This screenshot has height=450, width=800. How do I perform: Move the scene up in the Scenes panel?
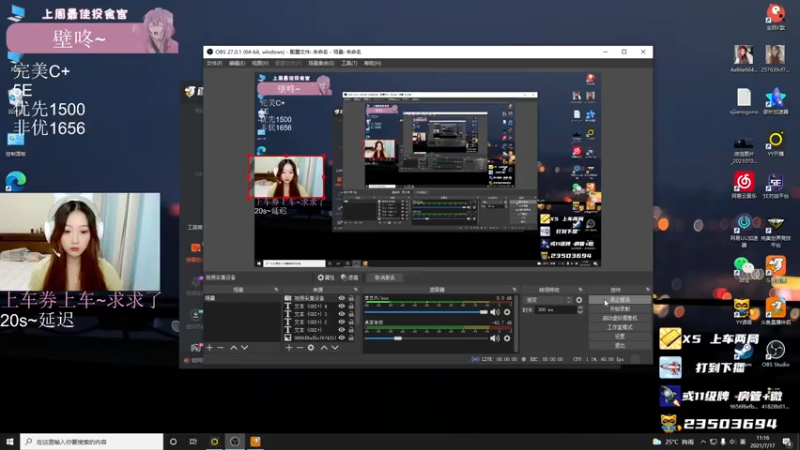(x=233, y=347)
